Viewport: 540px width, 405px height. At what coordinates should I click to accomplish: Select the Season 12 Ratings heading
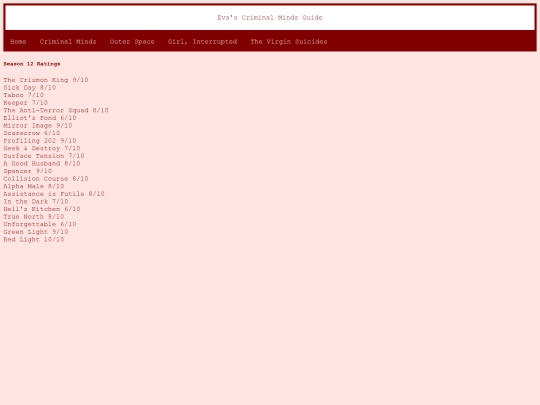[32, 64]
